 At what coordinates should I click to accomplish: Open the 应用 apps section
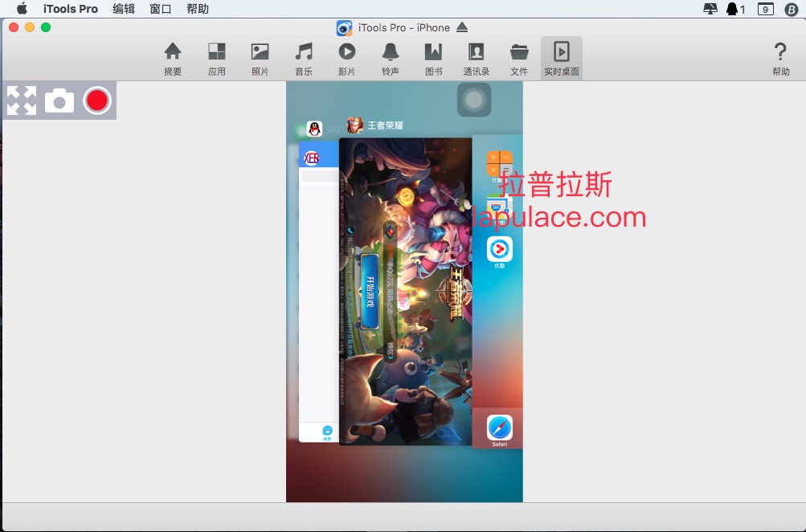pos(216,59)
